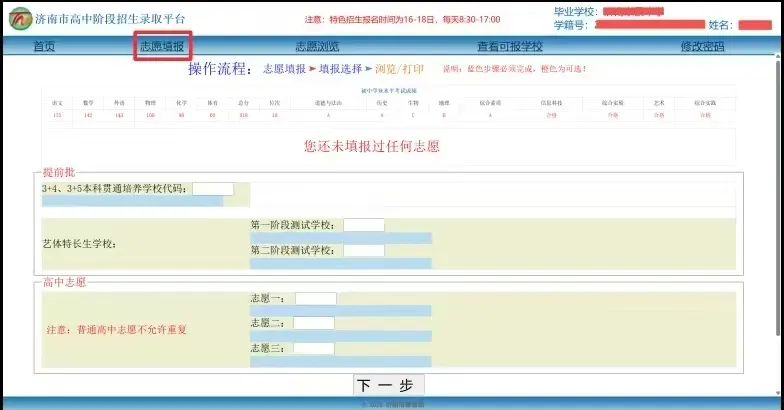Focus the 第二阶段测试学校 input field
The height and width of the screenshot is (410, 784).
click(x=364, y=250)
